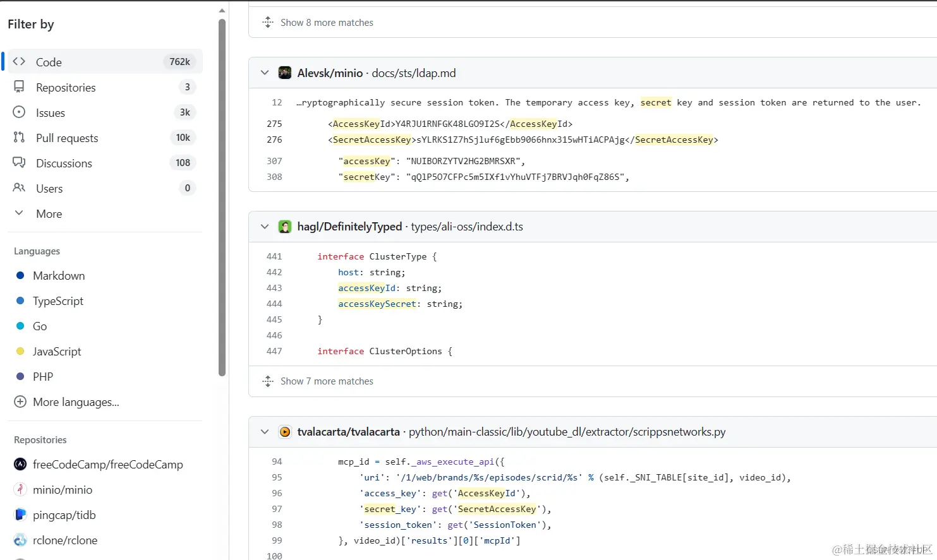Click the 10k Pull requests count badge

click(x=183, y=137)
